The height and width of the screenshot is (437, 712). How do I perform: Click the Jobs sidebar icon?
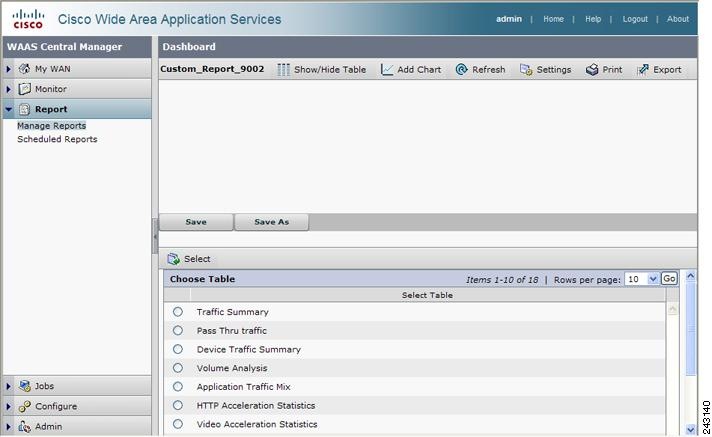click(25, 386)
